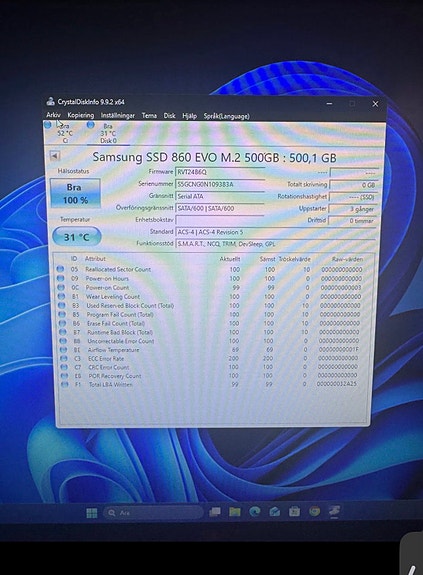This screenshot has width=423, height=575.
Task: Select the ECC Error Rate row text
Action: (x=106, y=359)
